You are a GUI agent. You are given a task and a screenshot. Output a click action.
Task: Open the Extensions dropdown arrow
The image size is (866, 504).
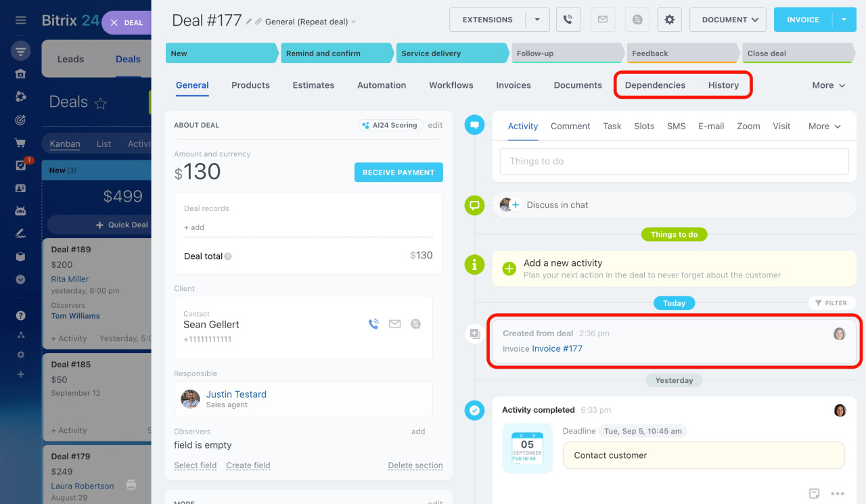(537, 20)
